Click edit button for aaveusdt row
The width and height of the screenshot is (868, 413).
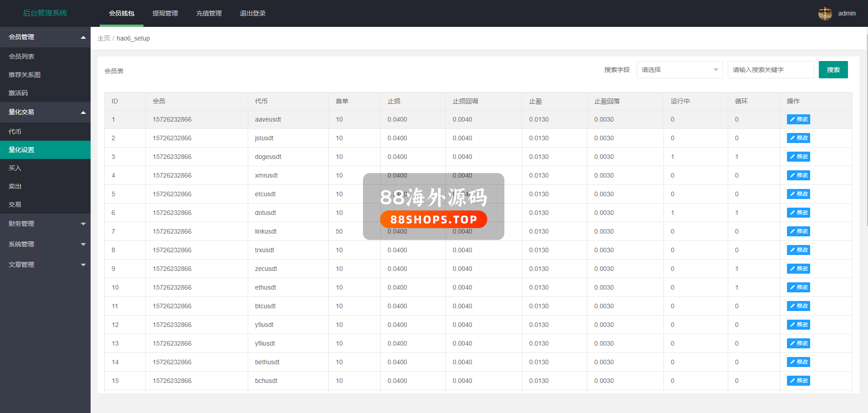(x=798, y=119)
